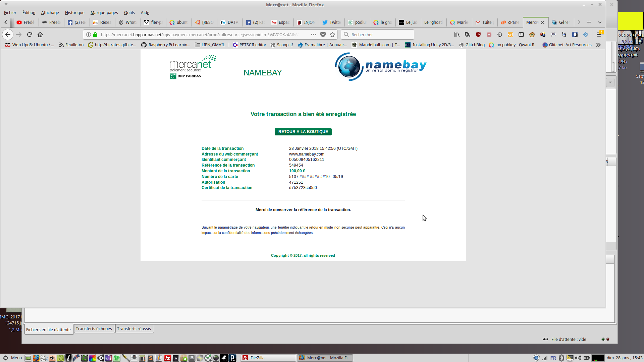Switch to the Twitter tab
644x362 pixels.
click(x=331, y=22)
